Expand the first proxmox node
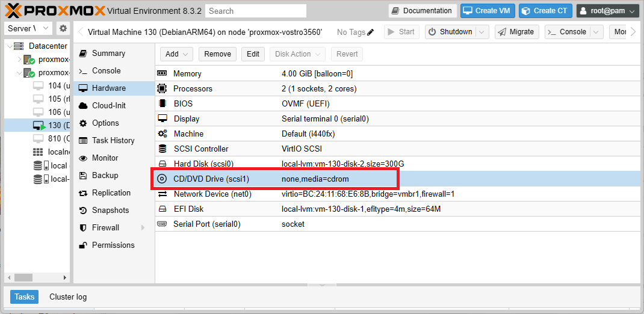Image resolution: width=644 pixels, height=314 pixels. tap(19, 60)
